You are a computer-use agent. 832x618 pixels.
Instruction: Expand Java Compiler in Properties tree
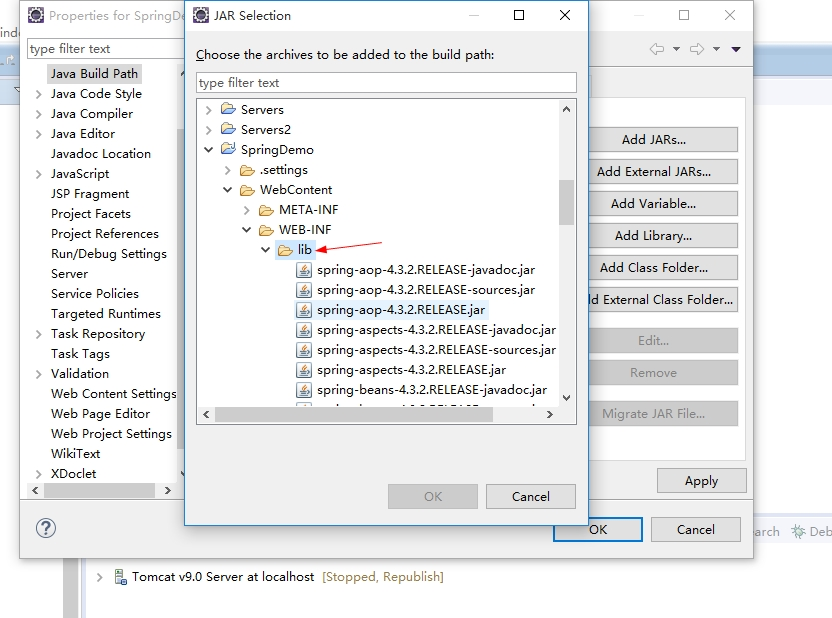[x=38, y=114]
